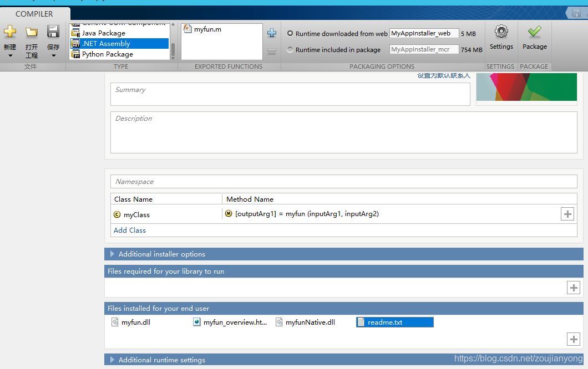The image size is (588, 369).
Task: Click the Open Project folder icon
Action: pos(32,32)
